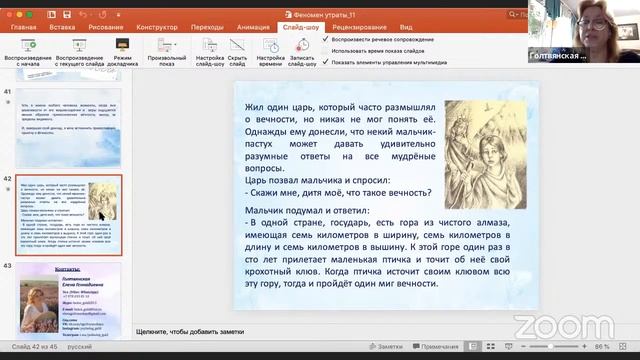Click the undo arrow icon
The height and width of the screenshot is (360, 640).
(83, 15)
